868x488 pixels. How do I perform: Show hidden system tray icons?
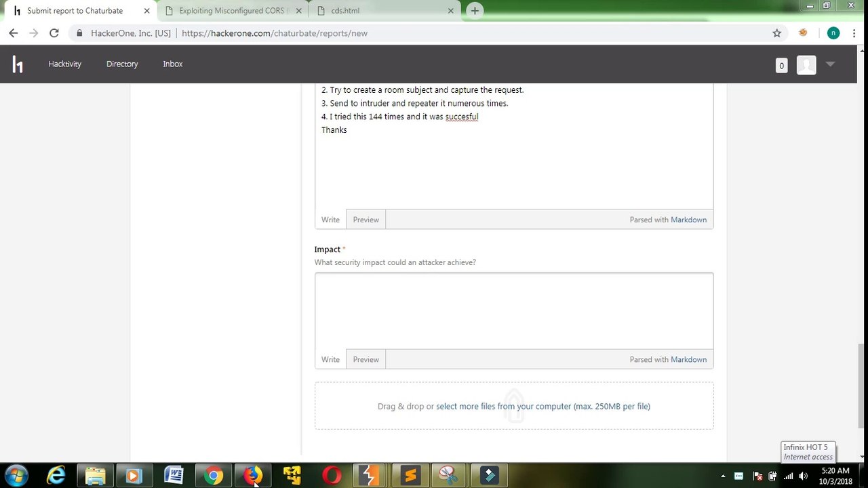click(723, 476)
